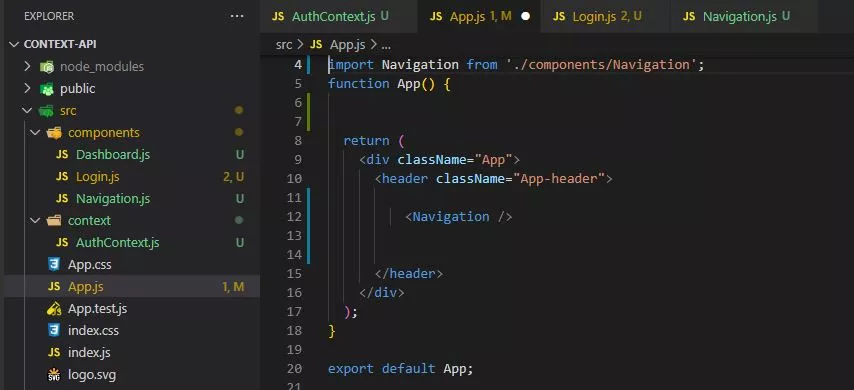The image size is (854, 390).
Task: Open index.js in the explorer
Action: coord(89,352)
